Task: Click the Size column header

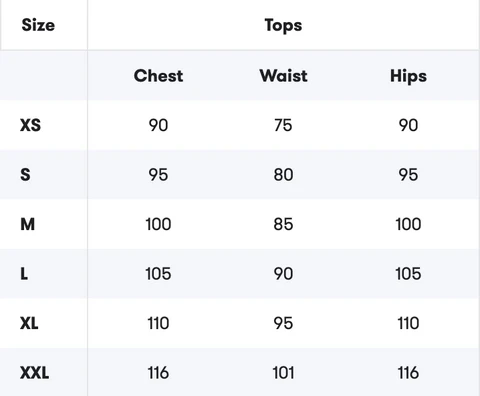Action: pos(38,25)
